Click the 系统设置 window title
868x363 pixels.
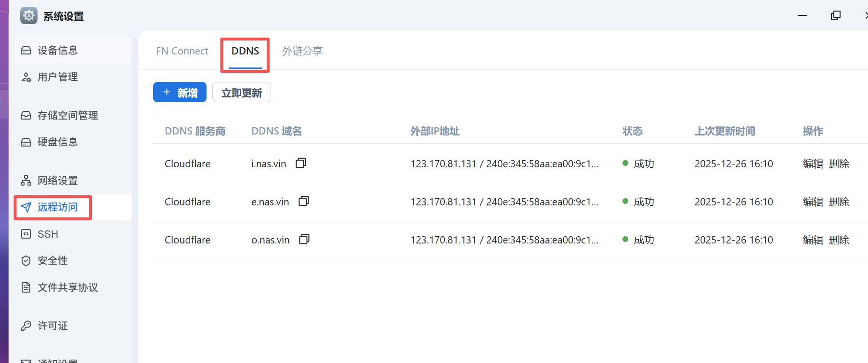64,16
